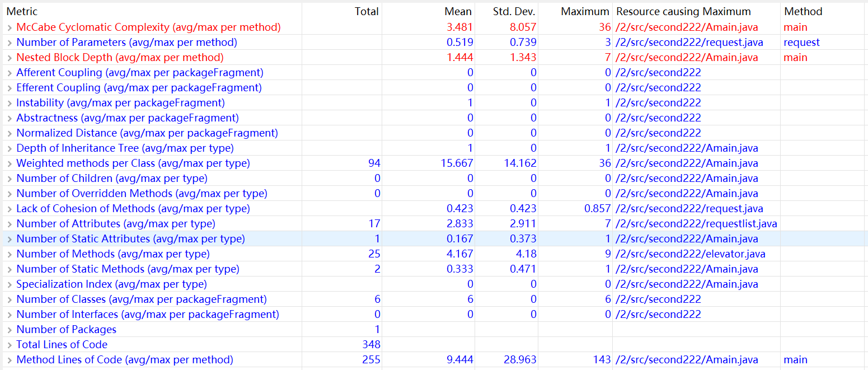
Task: Click total value 25 for methods
Action: (x=374, y=254)
